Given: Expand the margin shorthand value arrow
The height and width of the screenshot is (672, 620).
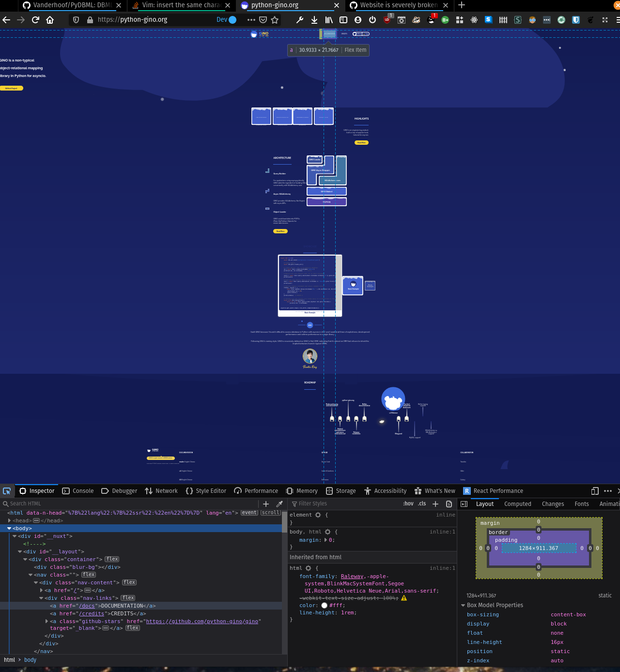Looking at the screenshot, I should (x=325, y=540).
